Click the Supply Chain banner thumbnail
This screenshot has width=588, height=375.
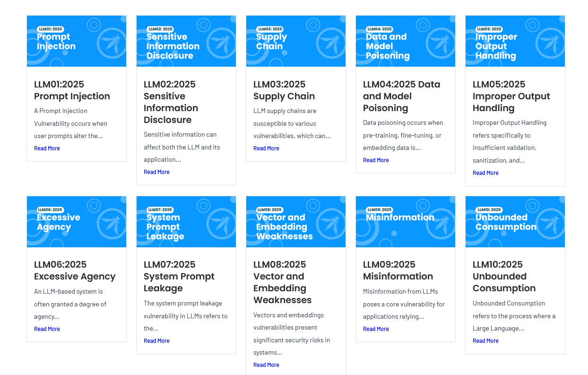click(x=296, y=41)
